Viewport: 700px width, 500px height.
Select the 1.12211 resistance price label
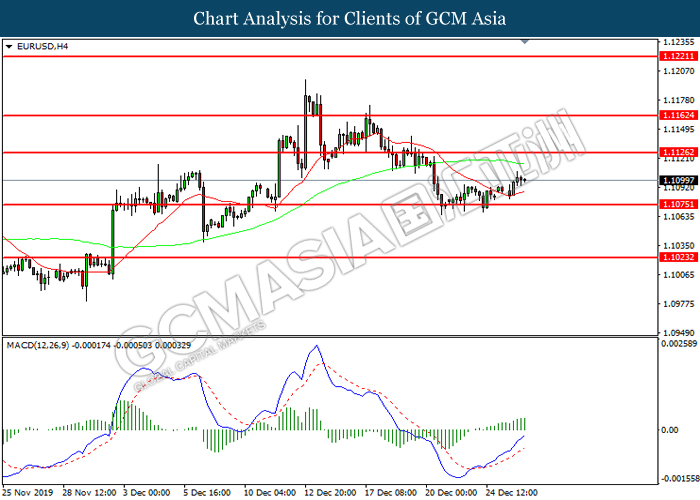[678, 56]
